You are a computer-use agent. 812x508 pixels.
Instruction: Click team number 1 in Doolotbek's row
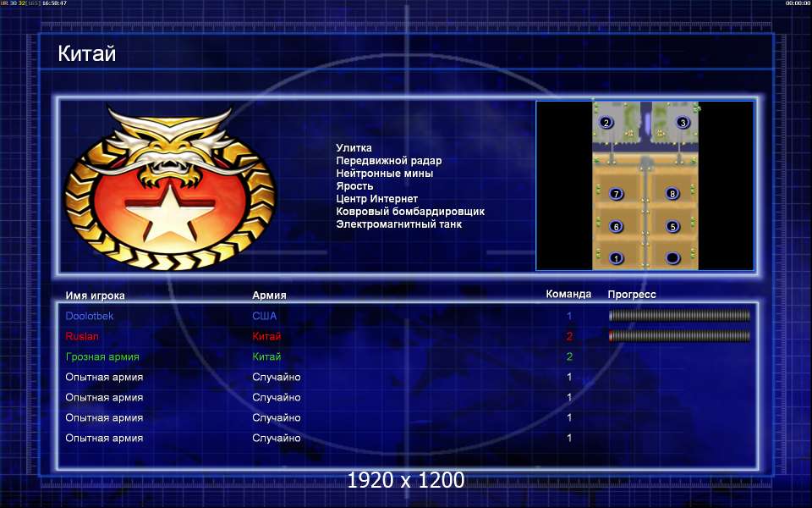pos(569,316)
